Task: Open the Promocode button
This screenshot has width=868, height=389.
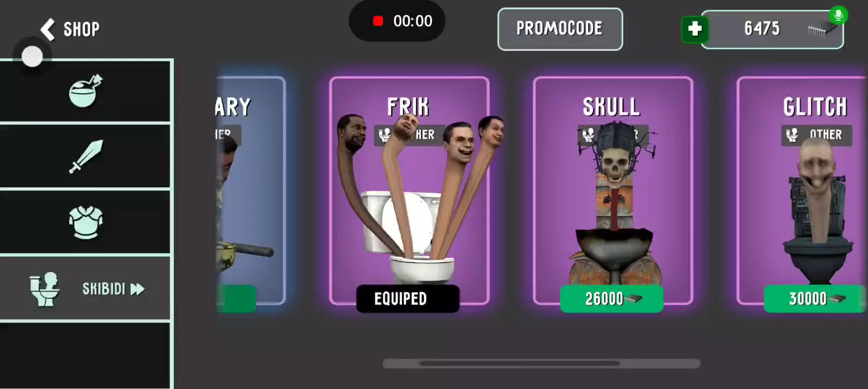Action: (560, 29)
